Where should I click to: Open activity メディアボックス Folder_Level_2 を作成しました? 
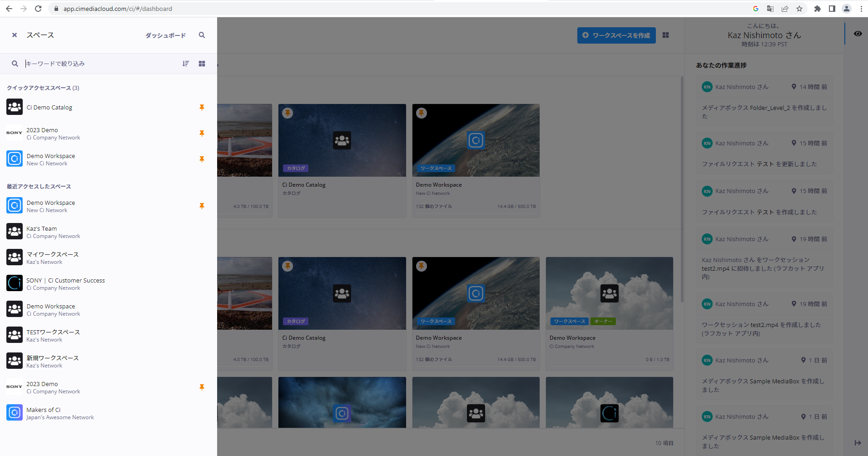click(x=764, y=112)
